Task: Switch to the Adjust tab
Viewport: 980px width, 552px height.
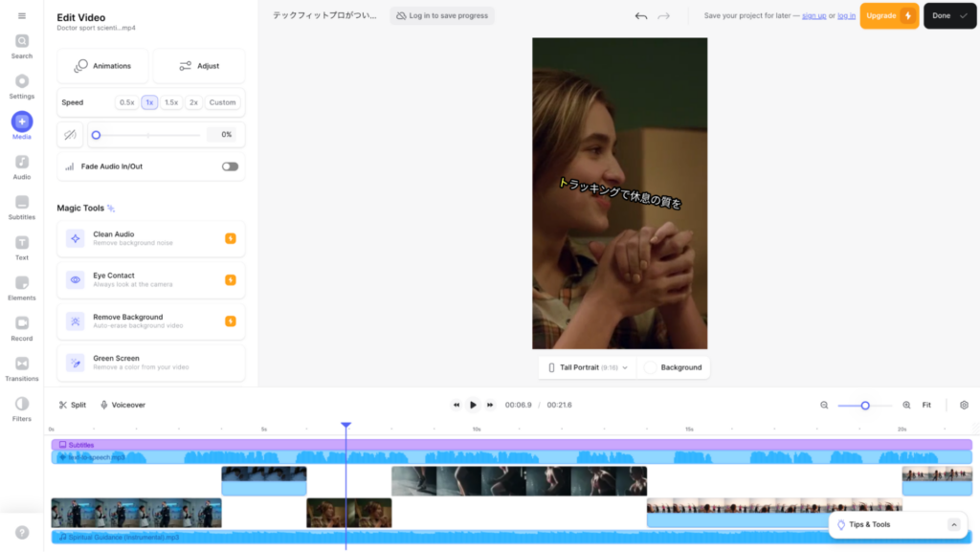Action: click(x=199, y=65)
